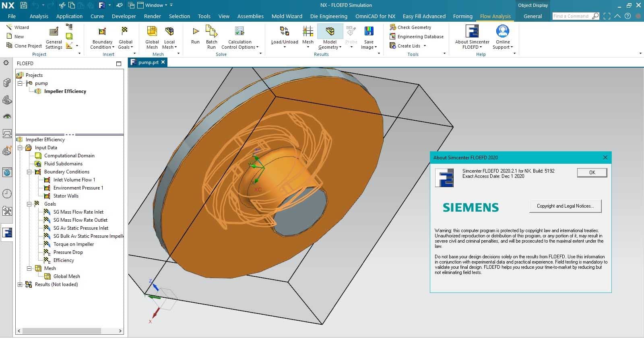
Task: Click the Find a Command field
Action: tap(571, 16)
